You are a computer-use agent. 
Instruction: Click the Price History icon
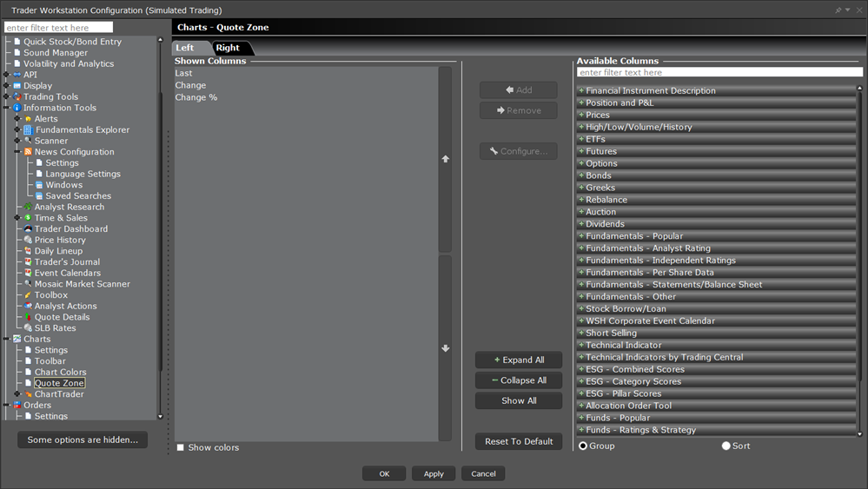click(28, 240)
